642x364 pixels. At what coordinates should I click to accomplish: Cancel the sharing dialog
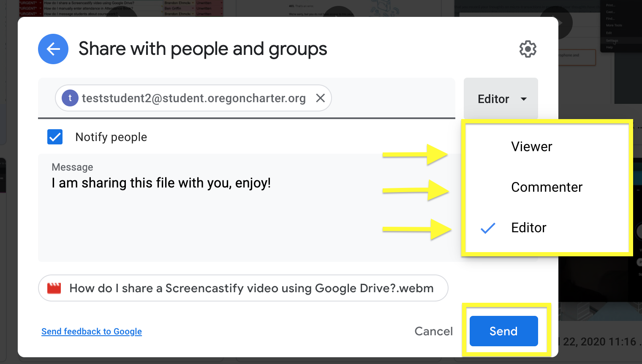pyautogui.click(x=434, y=331)
